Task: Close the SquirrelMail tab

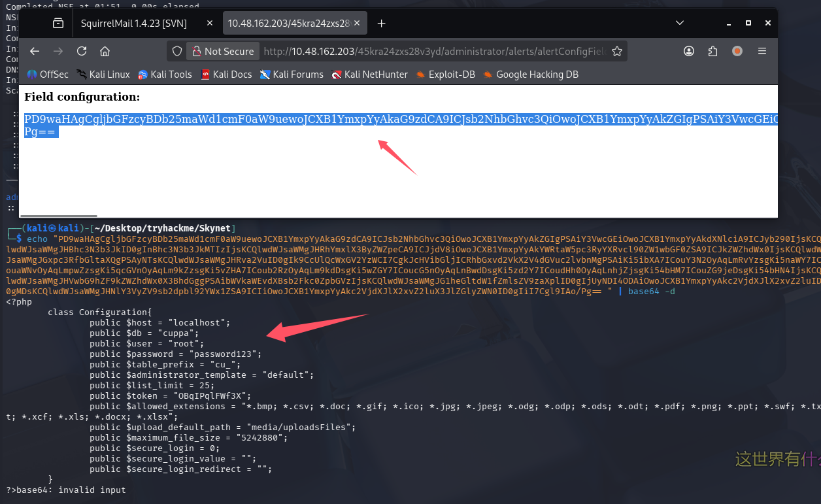Action: [x=209, y=23]
